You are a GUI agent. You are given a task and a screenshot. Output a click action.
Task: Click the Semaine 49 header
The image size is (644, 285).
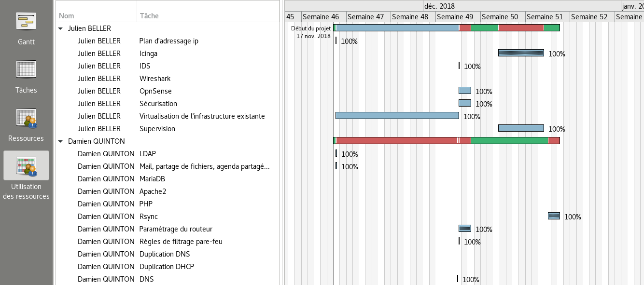coord(456,17)
